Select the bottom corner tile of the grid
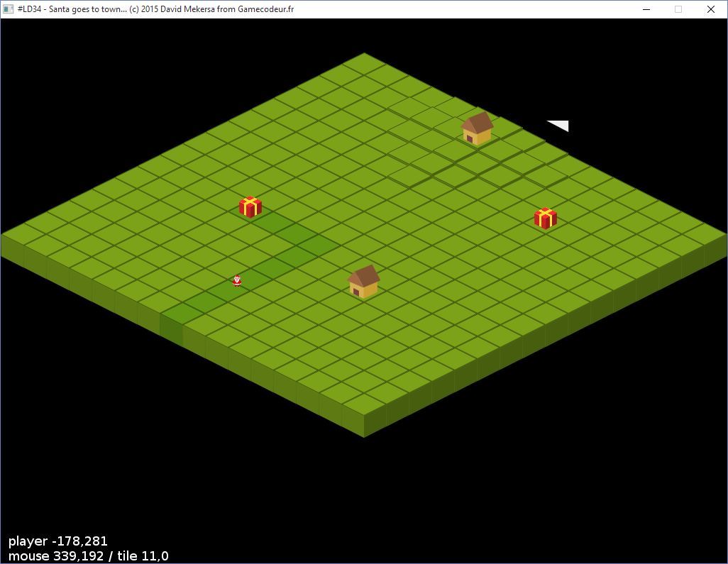Screen dimensions: 728x564 [363, 404]
